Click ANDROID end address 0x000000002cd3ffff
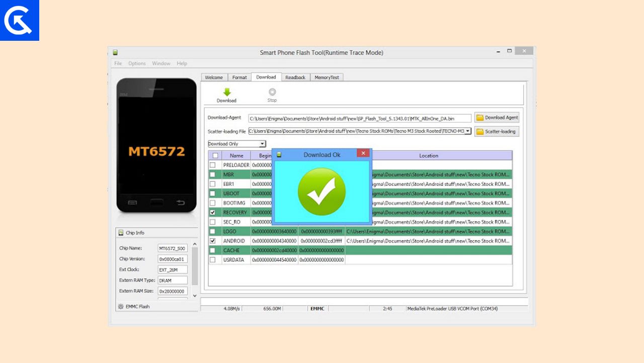 tap(322, 241)
